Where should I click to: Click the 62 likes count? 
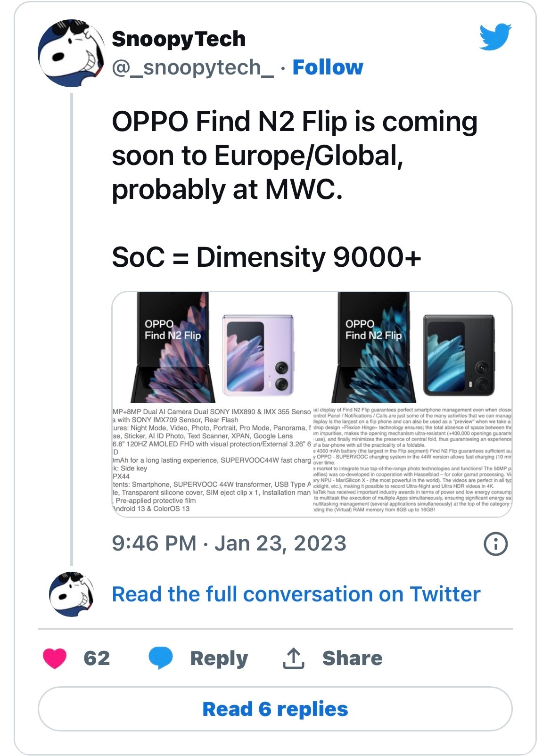click(x=97, y=658)
